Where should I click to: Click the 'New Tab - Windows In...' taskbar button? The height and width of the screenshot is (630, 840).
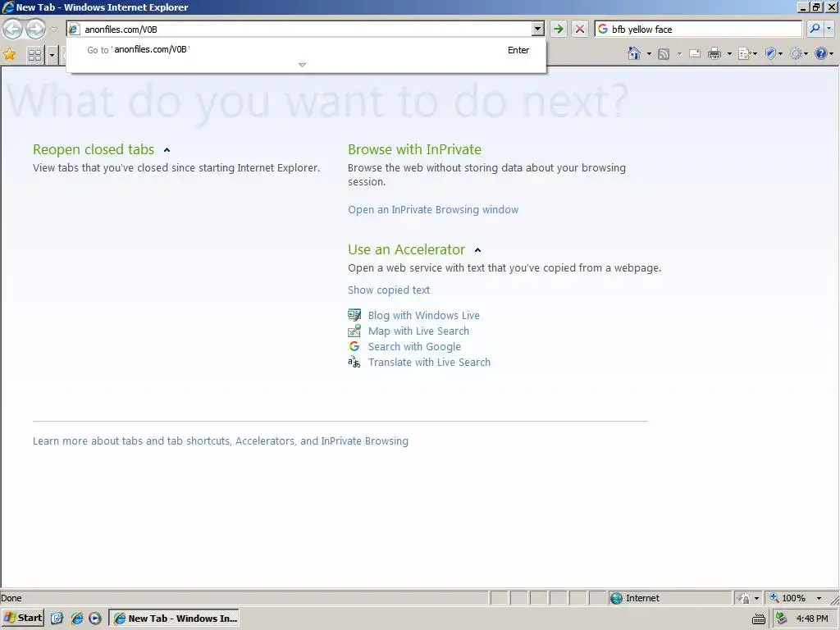point(174,618)
